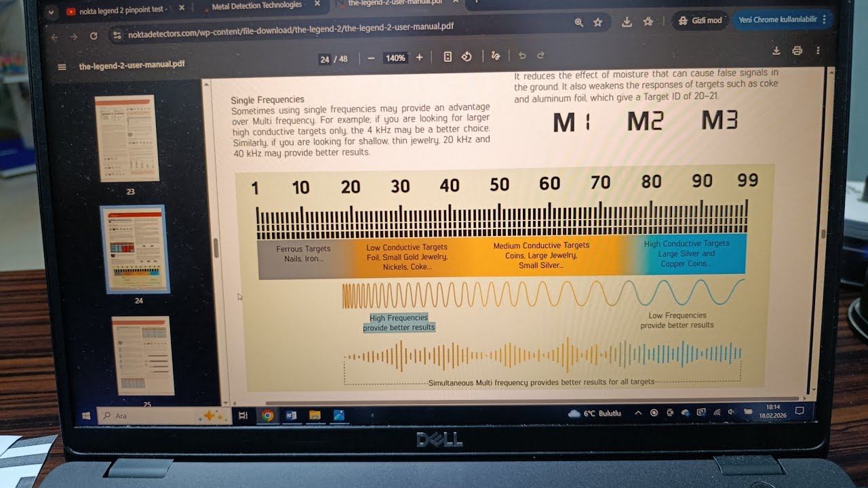Click the fit to page icon

pyautogui.click(x=448, y=57)
